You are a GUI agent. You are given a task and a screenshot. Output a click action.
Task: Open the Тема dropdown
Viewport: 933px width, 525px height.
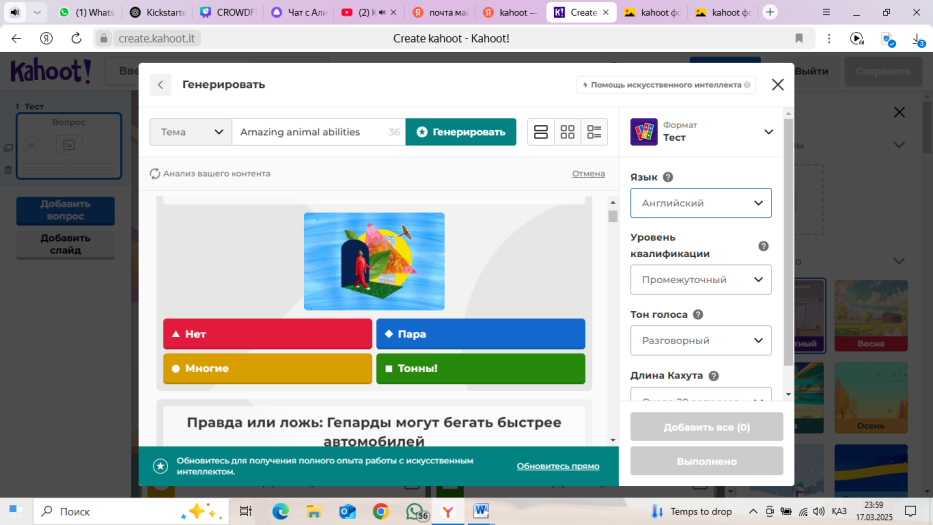tap(190, 132)
